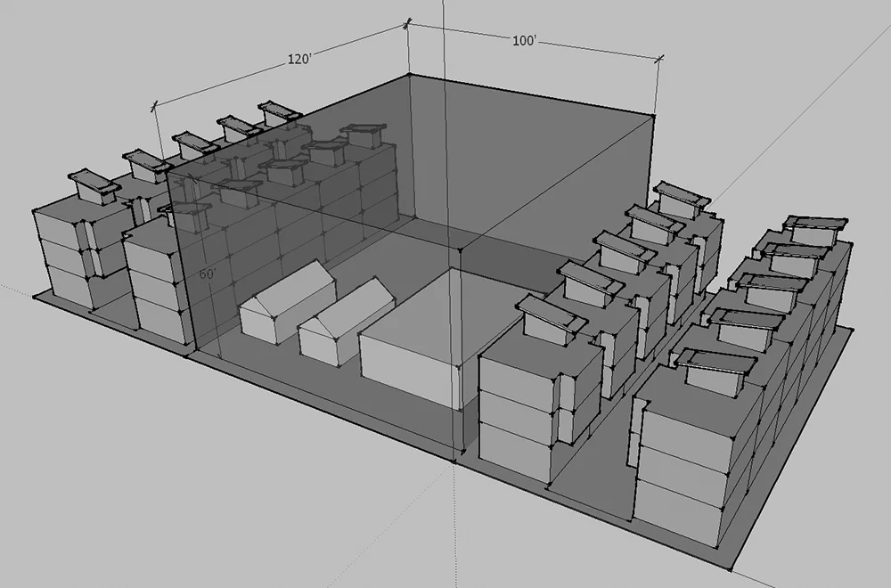Click the 60' height dimension label

[x=208, y=274]
